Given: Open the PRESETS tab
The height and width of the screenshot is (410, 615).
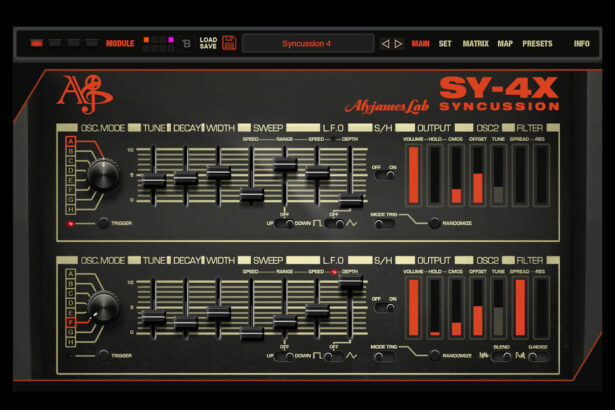Looking at the screenshot, I should (x=537, y=44).
